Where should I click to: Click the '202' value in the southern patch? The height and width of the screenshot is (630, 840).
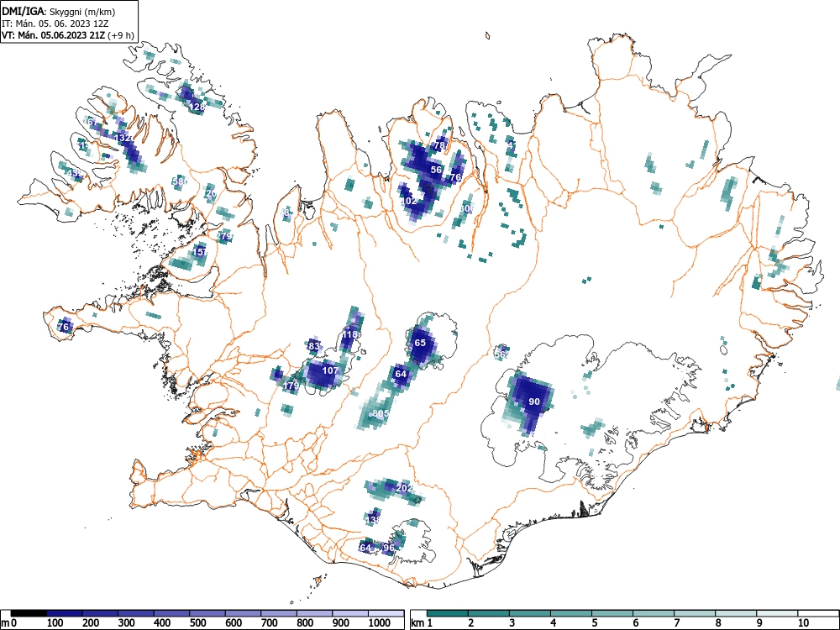[405, 489]
